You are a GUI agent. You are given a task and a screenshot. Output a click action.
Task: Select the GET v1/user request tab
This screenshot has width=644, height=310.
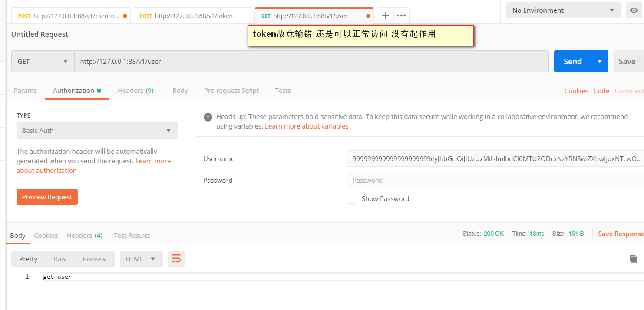click(x=314, y=16)
